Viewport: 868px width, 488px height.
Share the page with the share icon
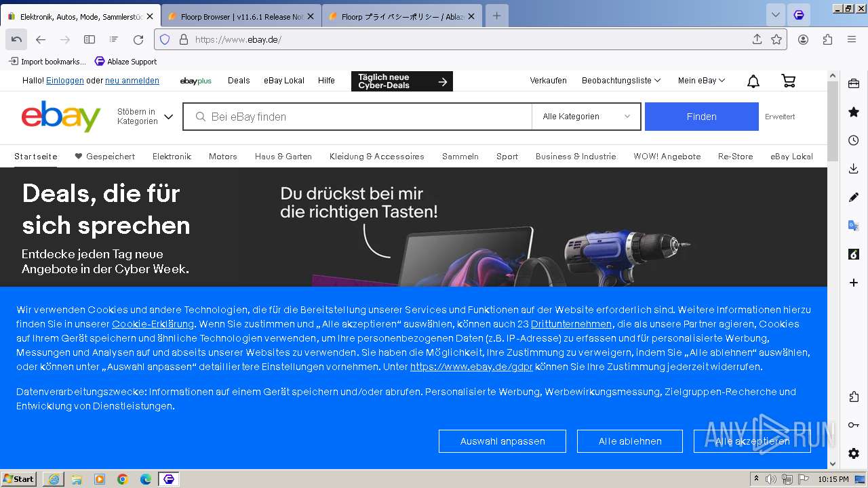point(757,39)
